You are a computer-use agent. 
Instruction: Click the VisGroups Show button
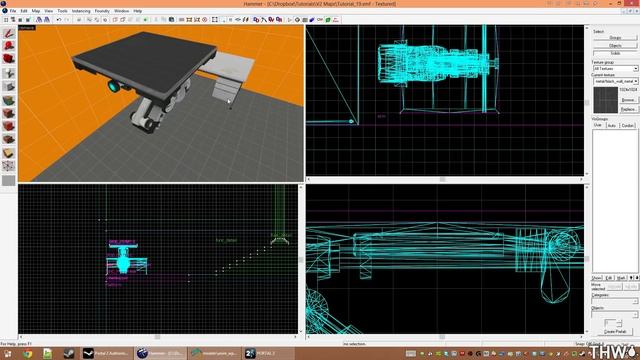(x=597, y=278)
